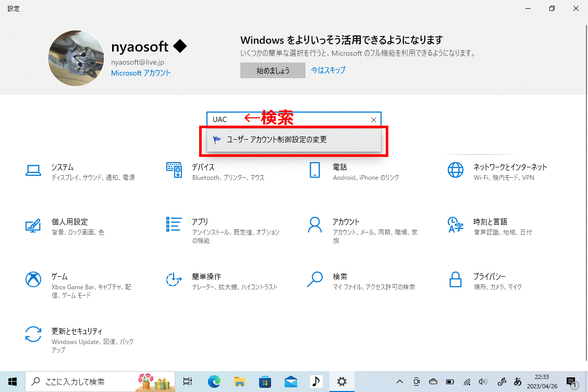Click the 今はスキップ link
Viewport: 588px width, 392px height.
(x=328, y=70)
